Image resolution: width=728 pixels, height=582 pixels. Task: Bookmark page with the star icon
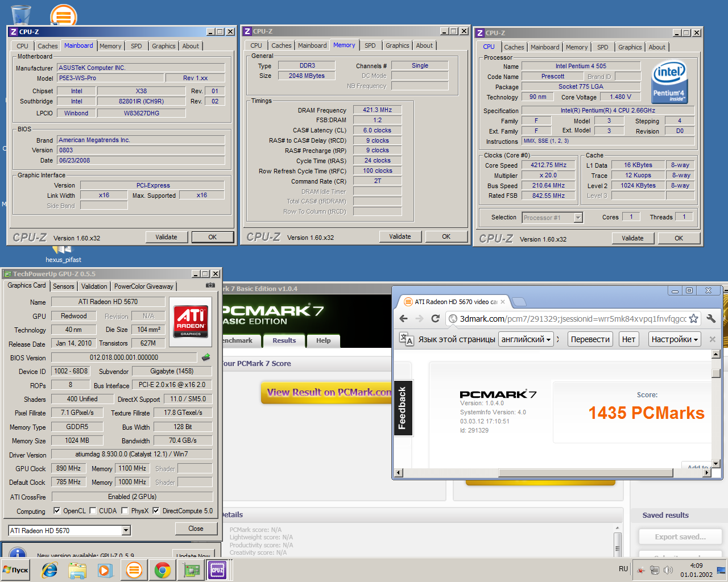click(693, 319)
